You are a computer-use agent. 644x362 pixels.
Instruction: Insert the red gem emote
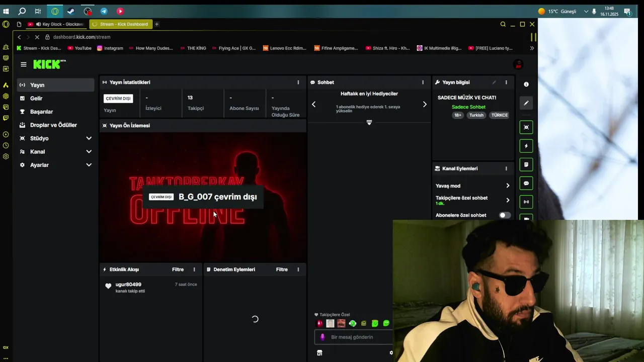[319, 323]
